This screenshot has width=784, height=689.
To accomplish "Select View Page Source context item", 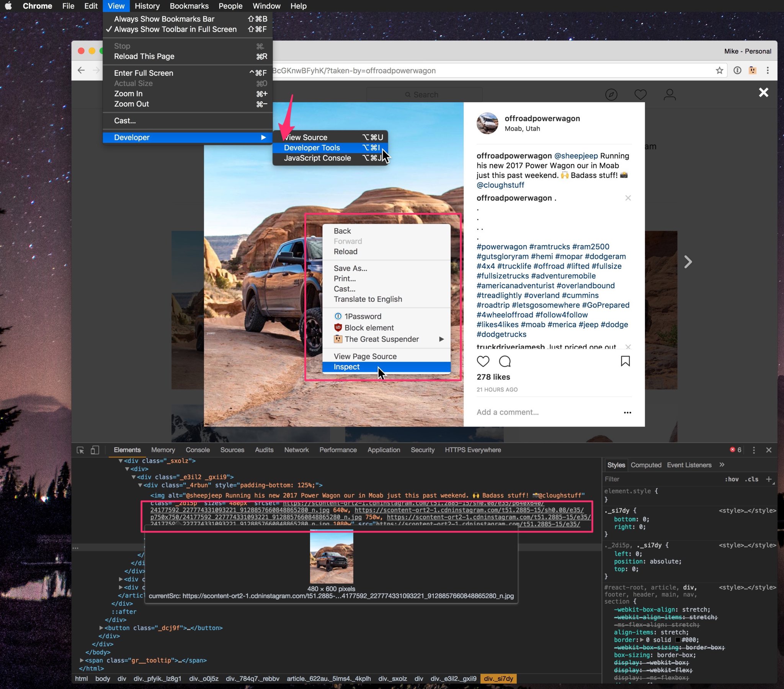I will click(x=386, y=357).
